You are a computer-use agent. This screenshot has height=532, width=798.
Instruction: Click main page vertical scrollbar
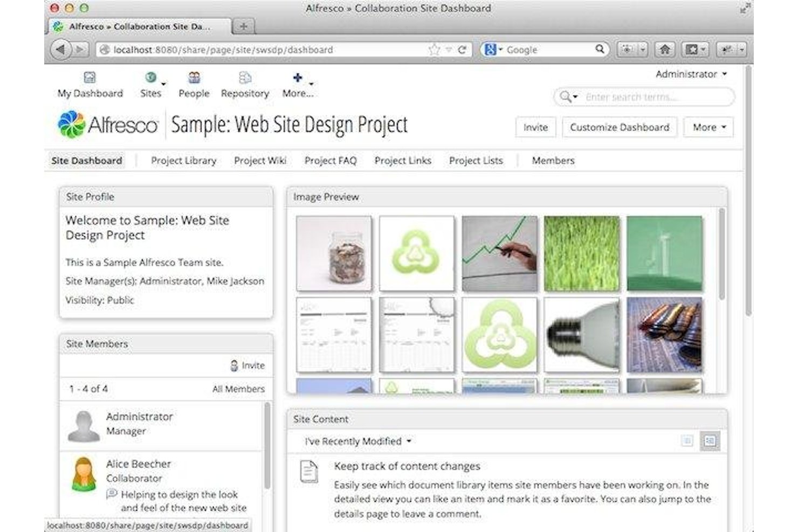(748, 191)
